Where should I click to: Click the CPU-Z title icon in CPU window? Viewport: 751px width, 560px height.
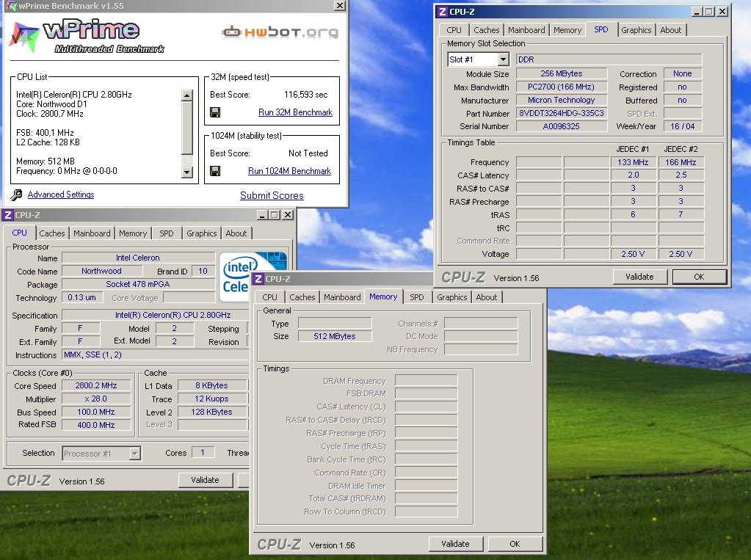pos(7,215)
